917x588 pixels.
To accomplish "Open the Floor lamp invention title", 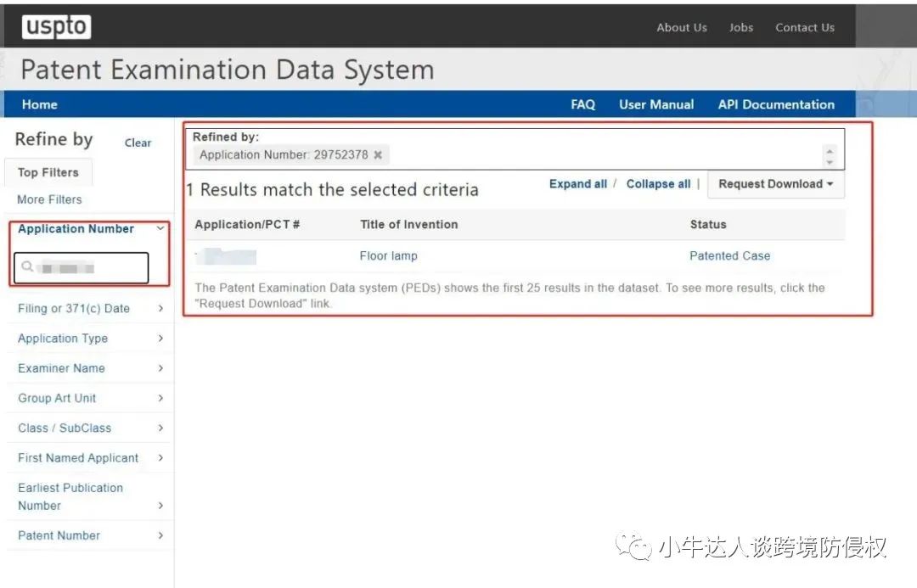I will (x=388, y=255).
